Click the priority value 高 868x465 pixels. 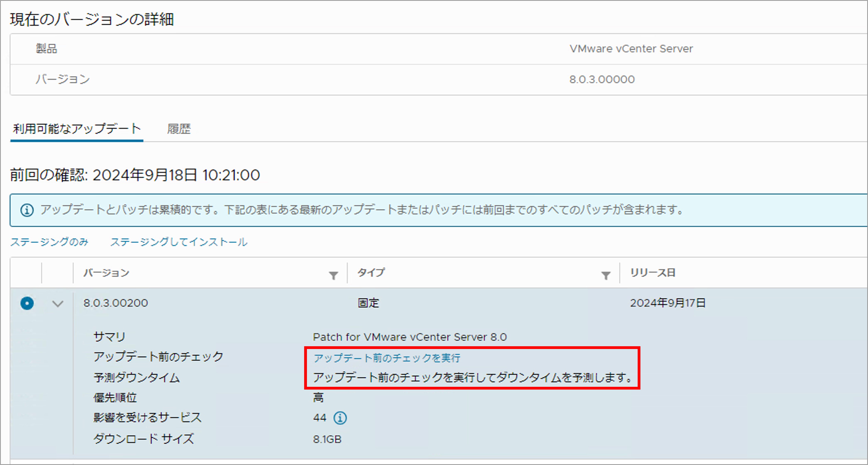(x=318, y=398)
